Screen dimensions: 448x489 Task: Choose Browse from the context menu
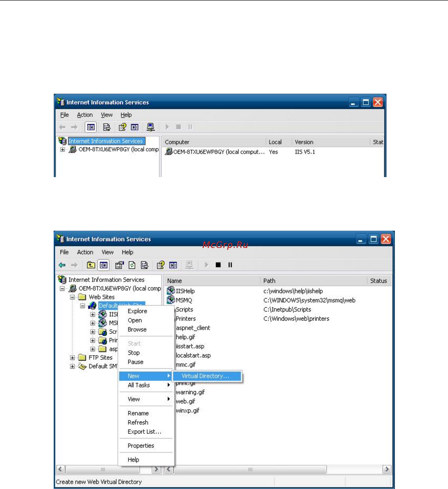click(x=137, y=329)
